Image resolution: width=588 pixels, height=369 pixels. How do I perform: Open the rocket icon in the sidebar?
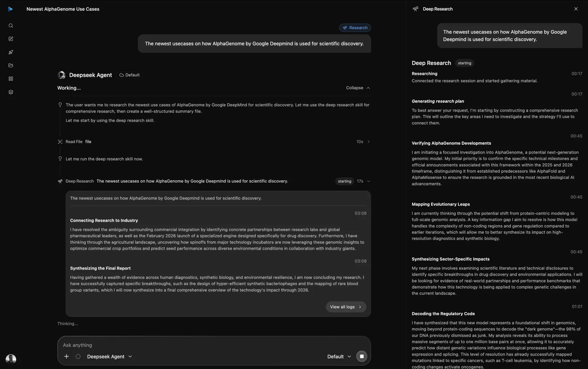coord(11,52)
